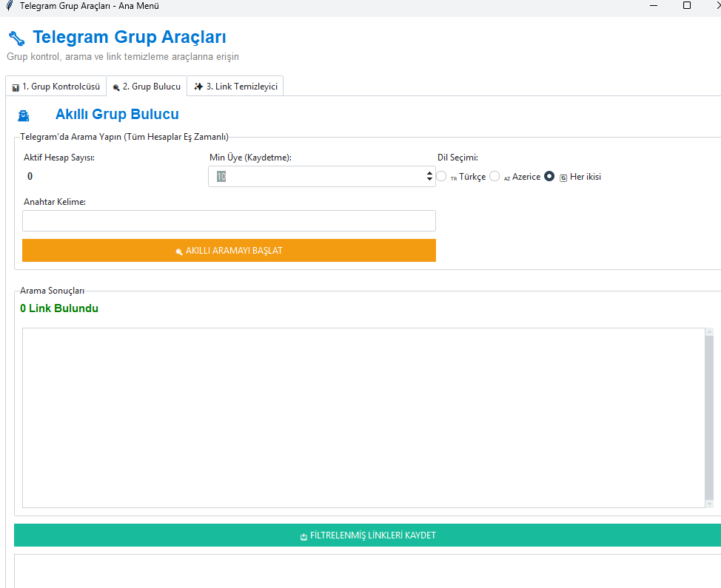Focus the Anahtar Kelime text field

coord(229,221)
